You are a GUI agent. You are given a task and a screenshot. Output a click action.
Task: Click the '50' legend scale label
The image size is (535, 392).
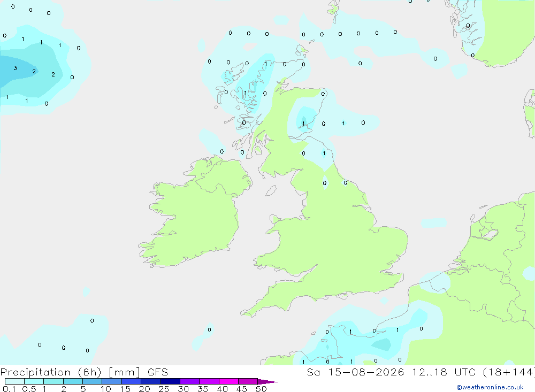coord(261,389)
